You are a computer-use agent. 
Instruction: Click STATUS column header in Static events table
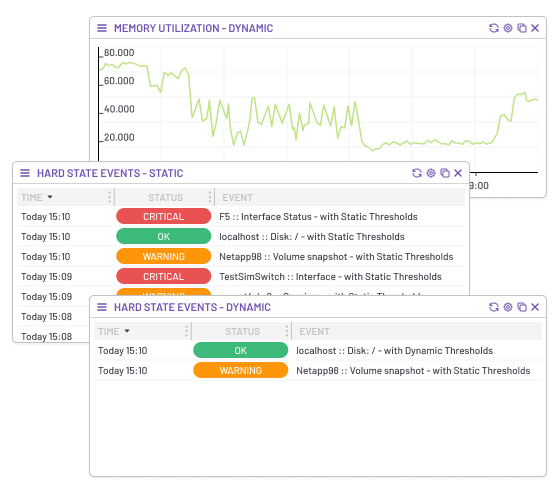coord(165,198)
